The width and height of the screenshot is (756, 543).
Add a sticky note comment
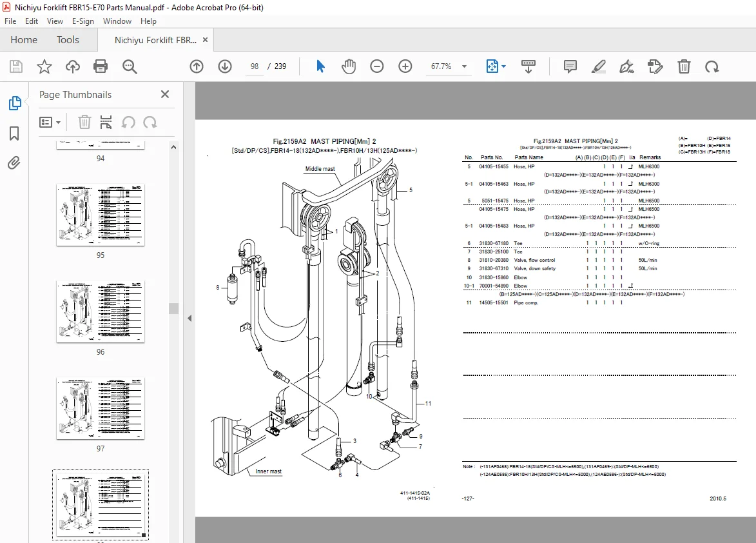[570, 66]
